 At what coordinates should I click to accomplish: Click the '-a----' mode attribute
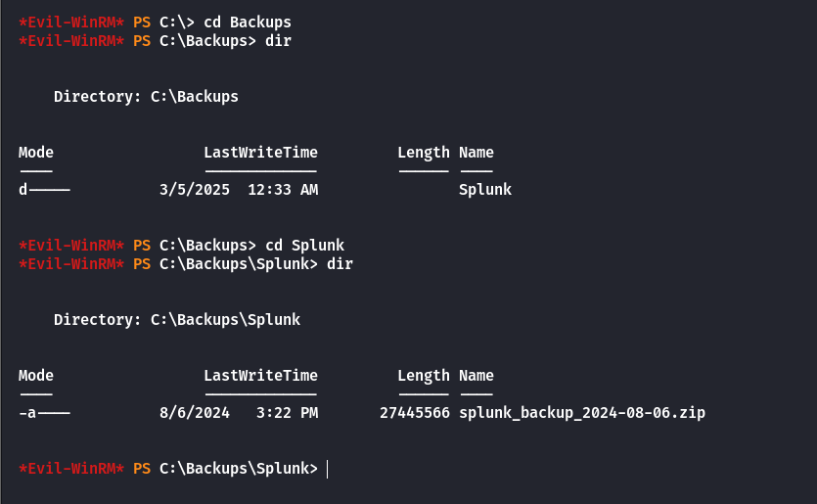click(44, 413)
